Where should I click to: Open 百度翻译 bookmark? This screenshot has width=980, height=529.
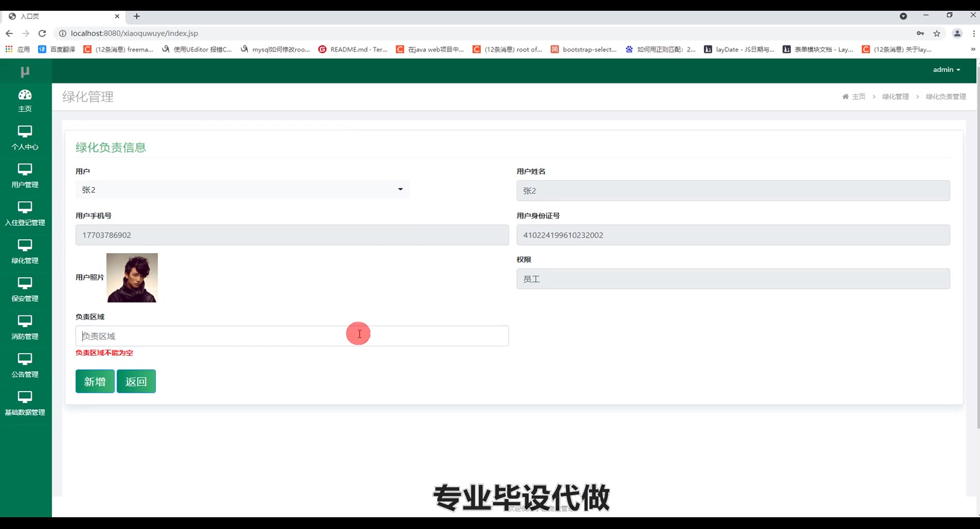[x=57, y=49]
